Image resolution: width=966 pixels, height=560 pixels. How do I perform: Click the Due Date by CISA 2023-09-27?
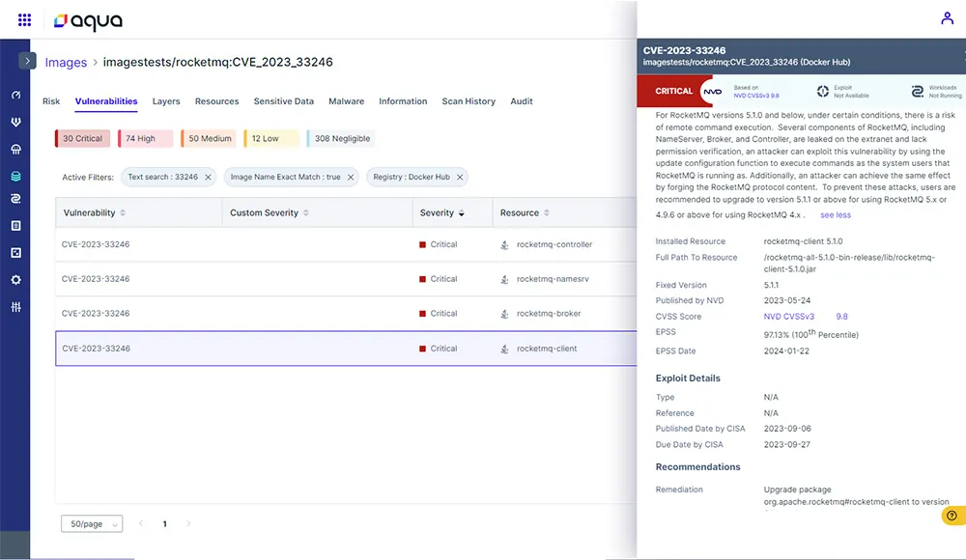[786, 445]
